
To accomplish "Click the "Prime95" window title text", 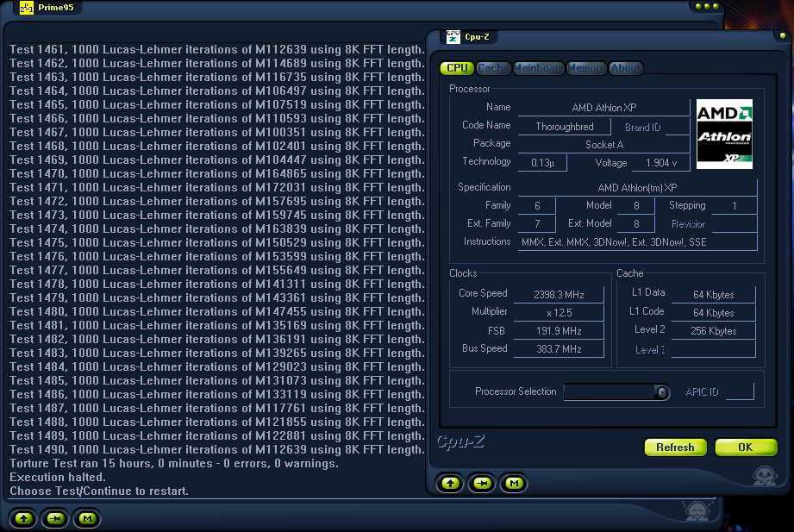I will coord(56,8).
